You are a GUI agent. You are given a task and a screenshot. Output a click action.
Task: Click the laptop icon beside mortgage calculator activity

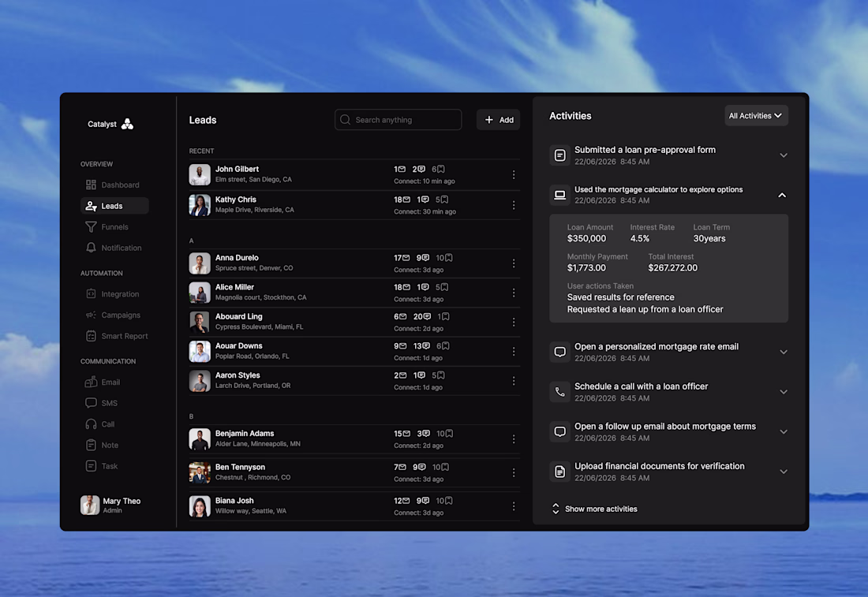(x=559, y=195)
